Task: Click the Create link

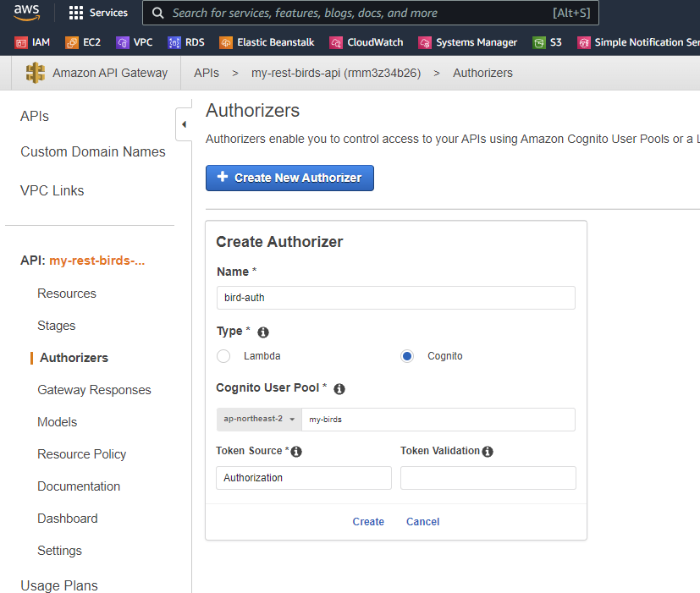Action: point(368,522)
